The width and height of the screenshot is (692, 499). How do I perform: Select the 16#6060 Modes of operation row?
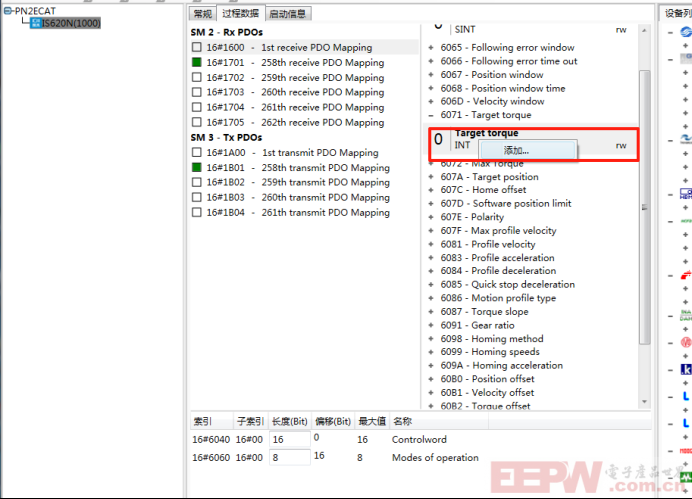(421, 458)
